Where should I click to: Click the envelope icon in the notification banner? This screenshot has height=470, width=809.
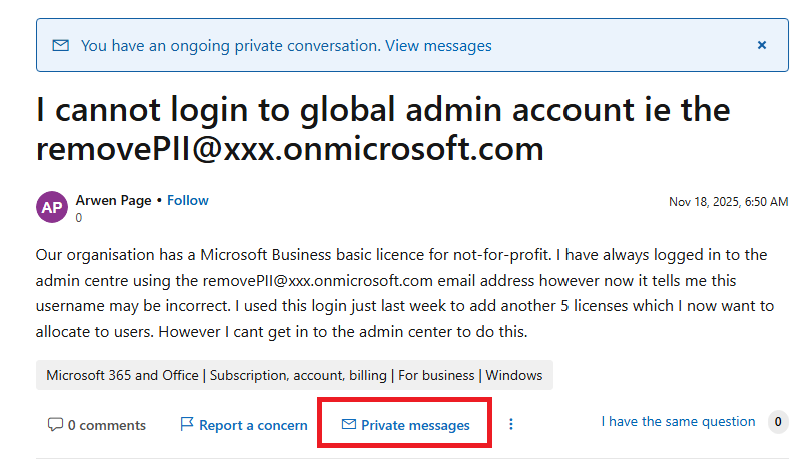pyautogui.click(x=61, y=45)
